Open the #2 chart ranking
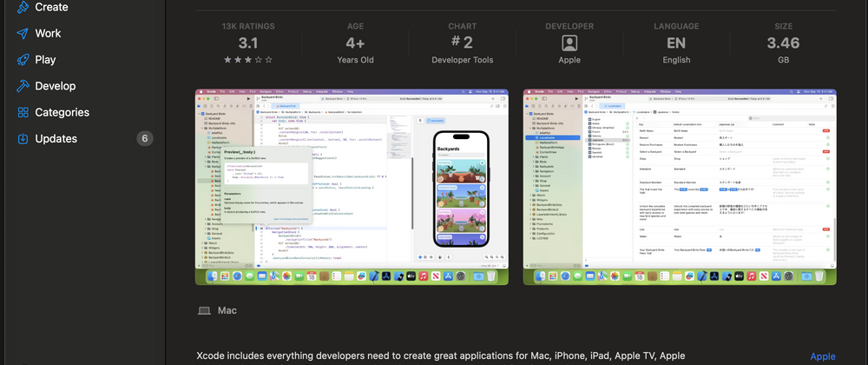 (462, 43)
